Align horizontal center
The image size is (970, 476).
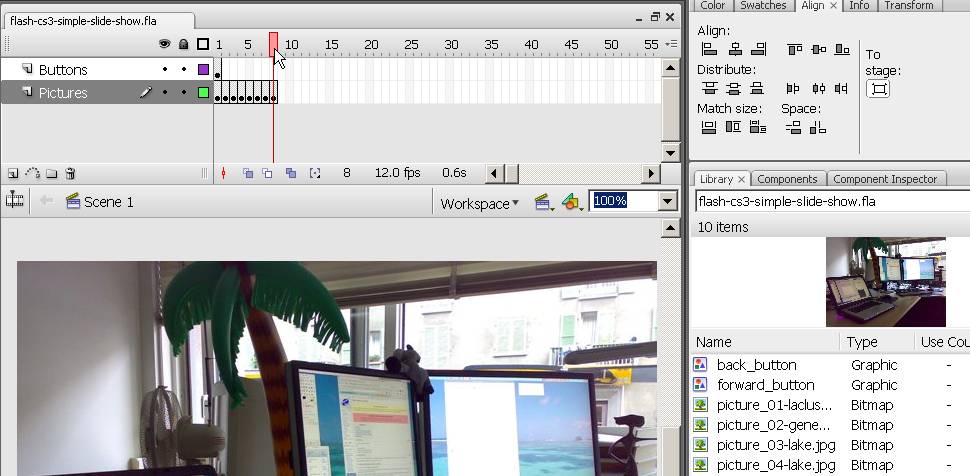[735, 49]
